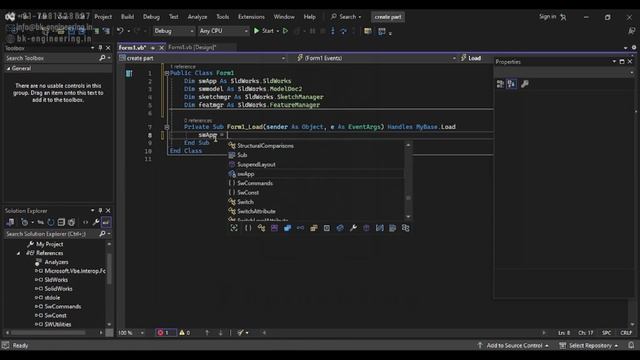Select SWUtilities reference

tap(58, 324)
